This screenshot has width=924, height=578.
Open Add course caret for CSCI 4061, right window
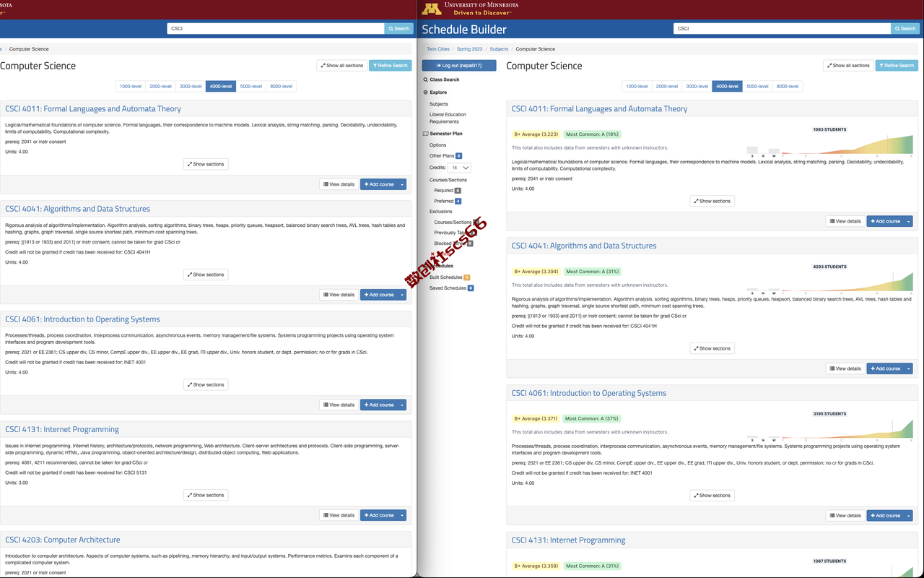coord(908,516)
